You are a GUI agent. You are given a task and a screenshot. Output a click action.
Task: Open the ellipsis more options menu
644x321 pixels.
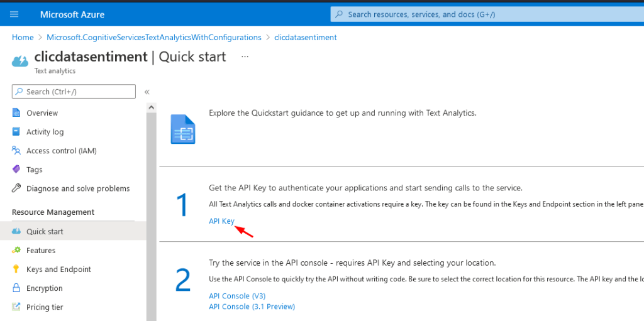tap(245, 57)
